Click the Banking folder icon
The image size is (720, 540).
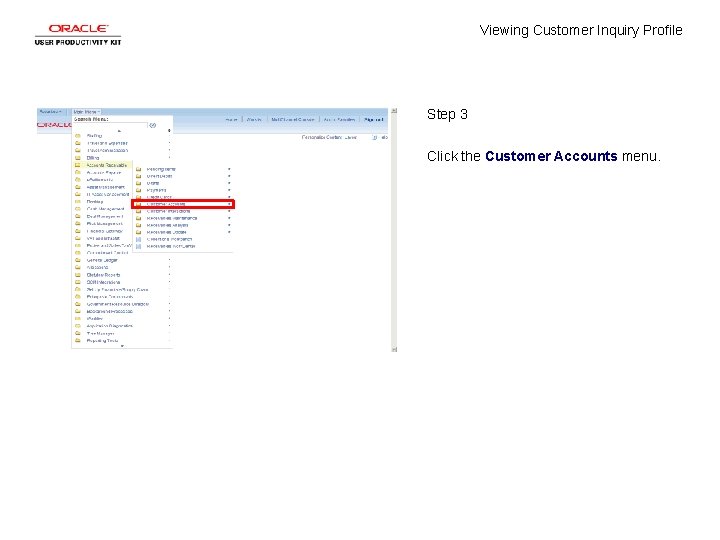click(78, 202)
